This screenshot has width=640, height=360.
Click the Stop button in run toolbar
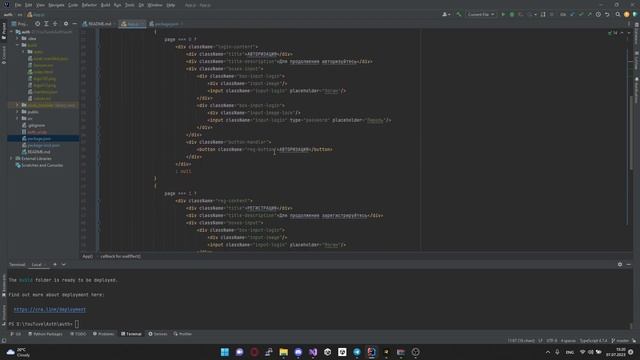click(552, 14)
